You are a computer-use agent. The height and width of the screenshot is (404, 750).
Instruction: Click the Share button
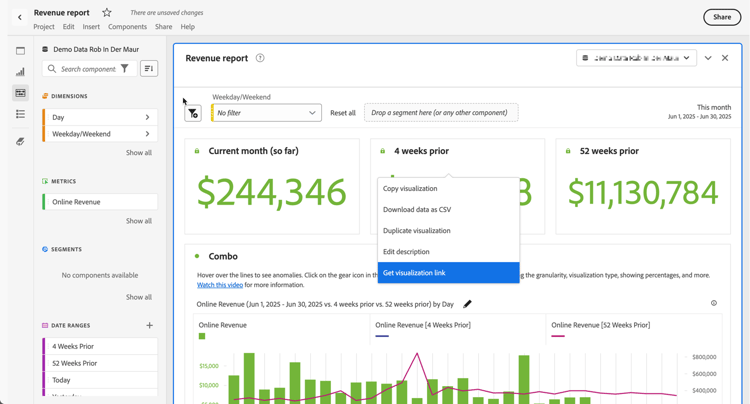point(721,17)
